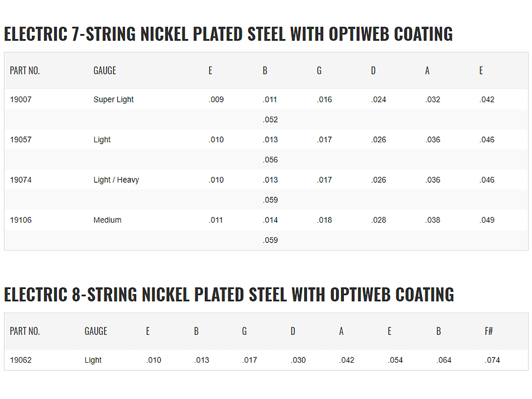This screenshot has width=532, height=399.
Task: Select the .049 value in Medium row
Action: click(x=487, y=220)
